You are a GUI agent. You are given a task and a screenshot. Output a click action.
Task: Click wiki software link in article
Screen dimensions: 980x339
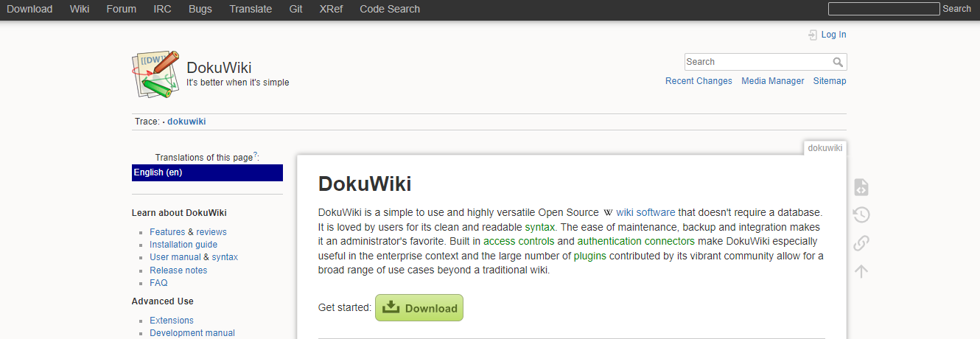(645, 212)
